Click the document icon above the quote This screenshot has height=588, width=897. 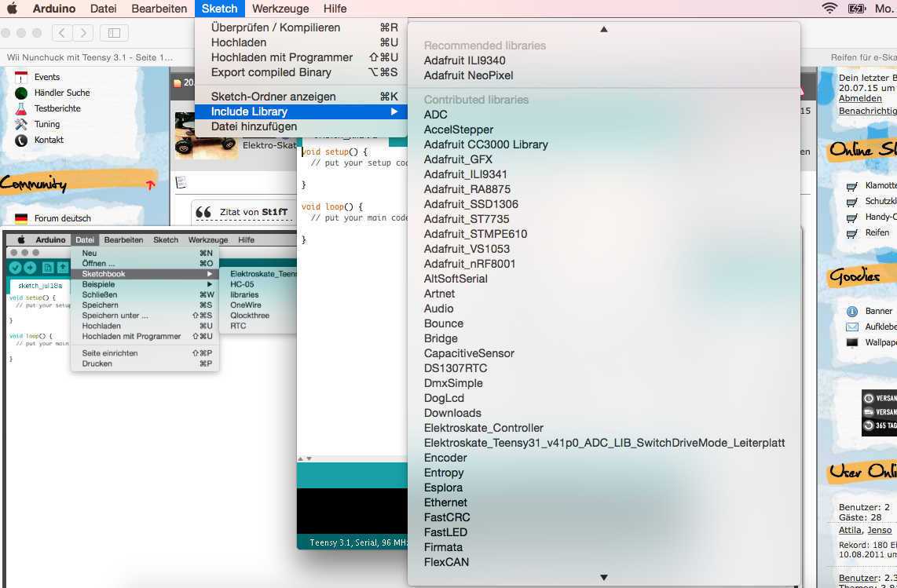point(181,182)
